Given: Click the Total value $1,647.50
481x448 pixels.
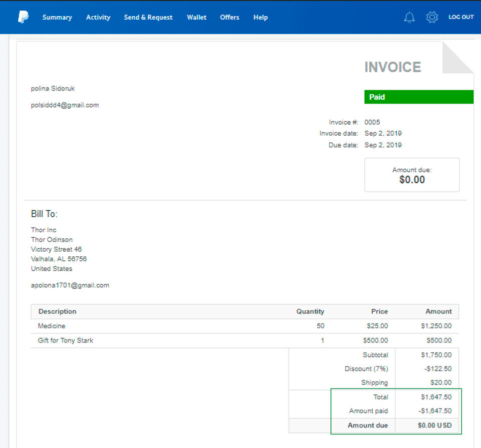Looking at the screenshot, I should click(436, 397).
